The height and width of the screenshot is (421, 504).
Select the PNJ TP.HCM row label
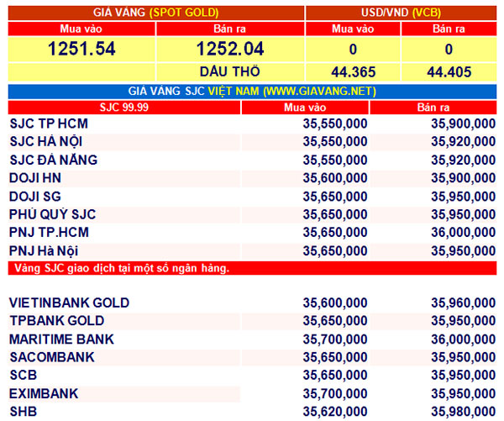(x=49, y=232)
